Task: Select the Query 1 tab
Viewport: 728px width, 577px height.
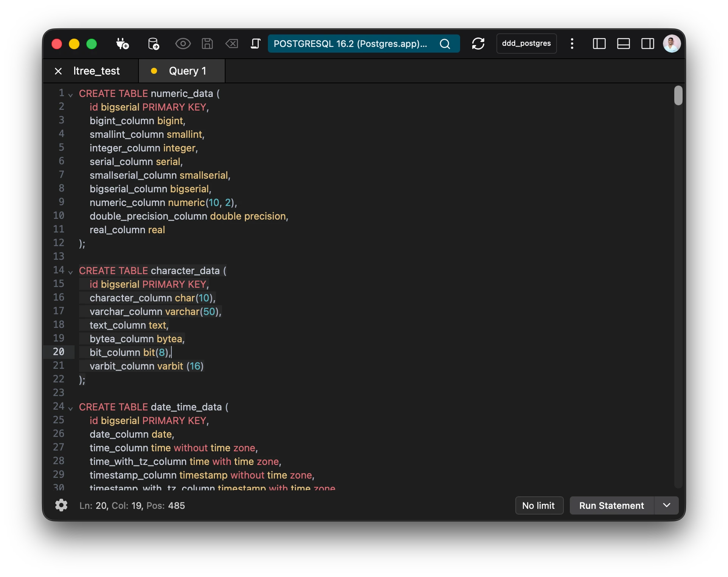Action: (187, 71)
